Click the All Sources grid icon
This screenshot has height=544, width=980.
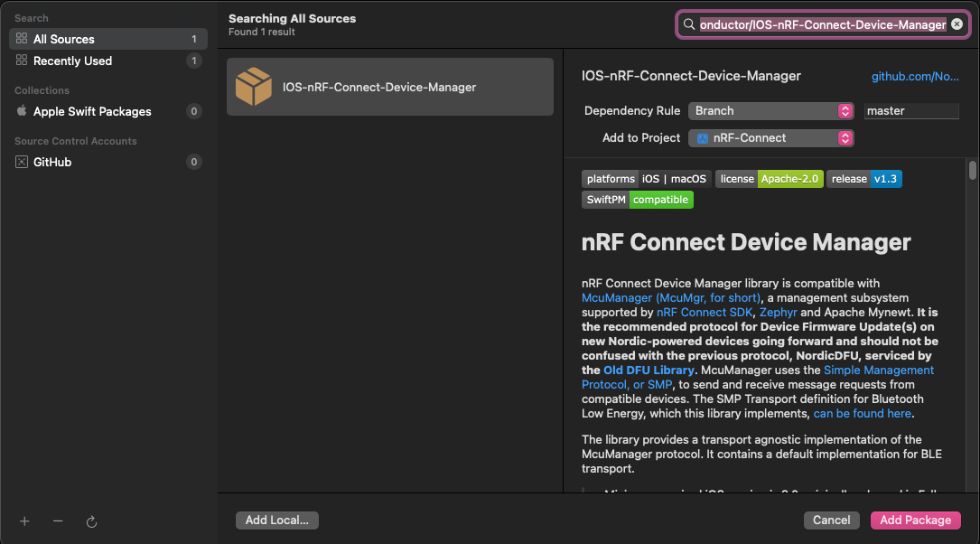pyautogui.click(x=22, y=38)
